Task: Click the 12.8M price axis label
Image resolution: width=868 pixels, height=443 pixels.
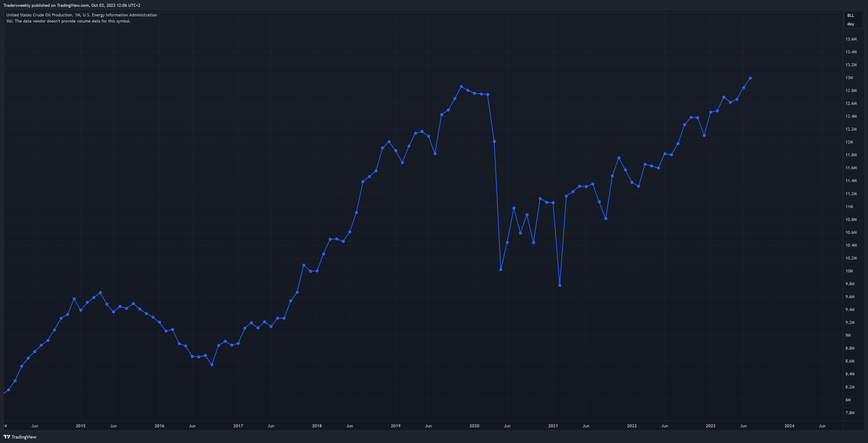Action: pos(851,90)
